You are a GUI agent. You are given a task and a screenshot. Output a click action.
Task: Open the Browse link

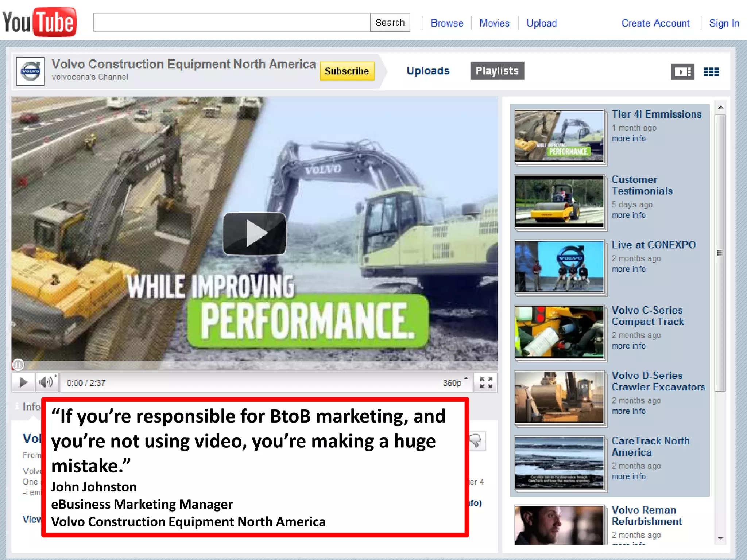click(447, 23)
